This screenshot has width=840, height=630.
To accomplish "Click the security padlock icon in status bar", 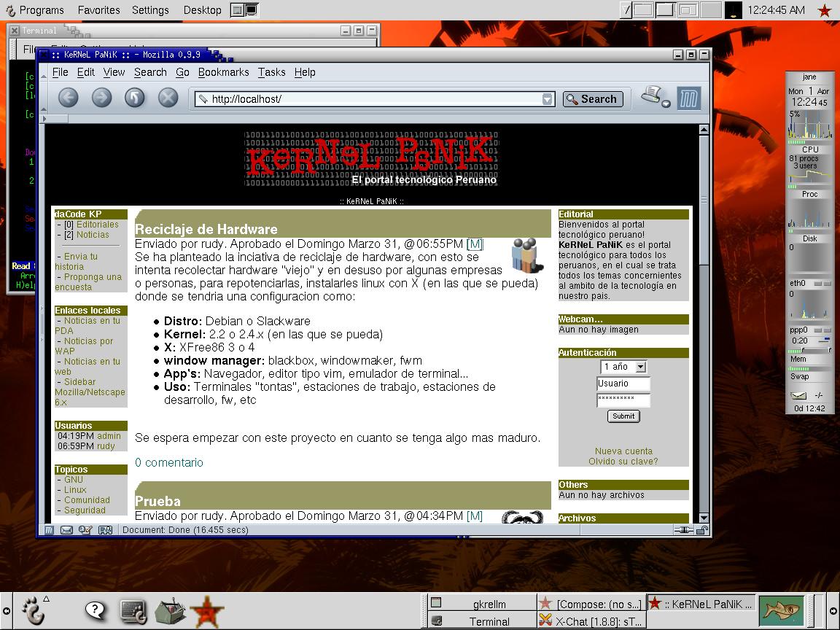I will click(701, 530).
